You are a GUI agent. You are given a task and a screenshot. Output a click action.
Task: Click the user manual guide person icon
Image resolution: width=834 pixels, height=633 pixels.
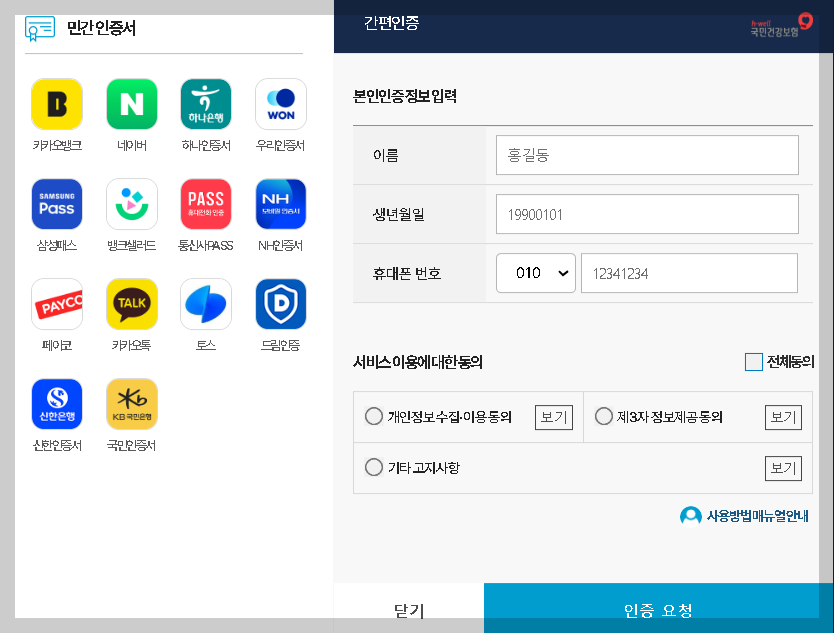coord(690,516)
